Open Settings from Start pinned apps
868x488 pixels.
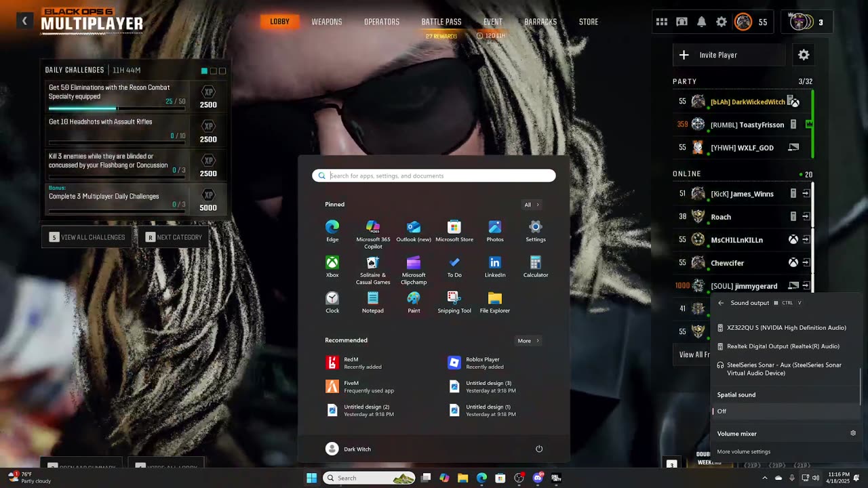536,230
